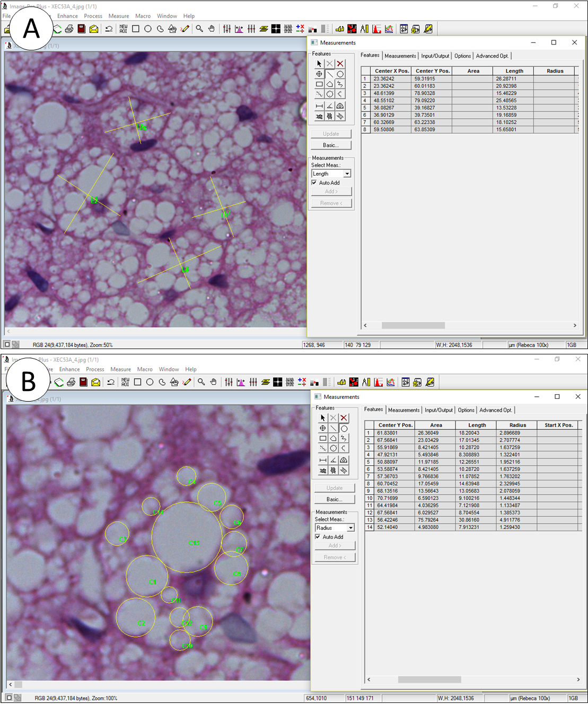Switch to Input/Output tab in panel A
588x704 pixels.
(435, 56)
